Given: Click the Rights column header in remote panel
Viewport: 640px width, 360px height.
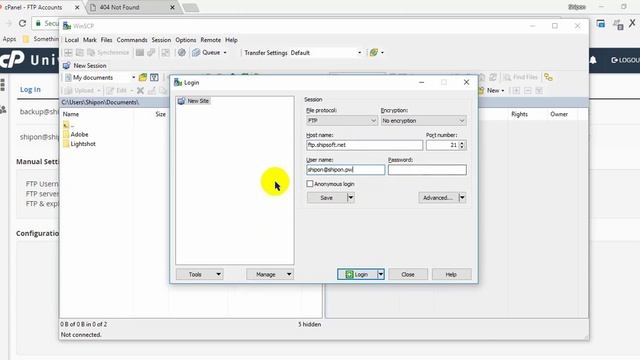Looking at the screenshot, I should [x=519, y=114].
